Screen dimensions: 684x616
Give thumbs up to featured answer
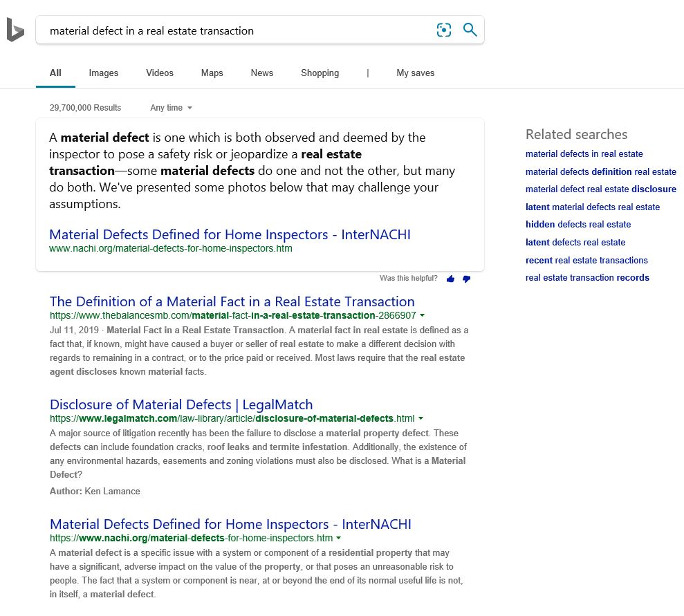(451, 279)
